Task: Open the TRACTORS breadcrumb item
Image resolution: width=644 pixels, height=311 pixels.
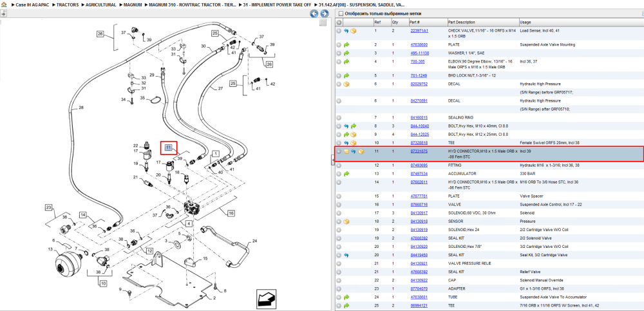Action: tap(68, 5)
